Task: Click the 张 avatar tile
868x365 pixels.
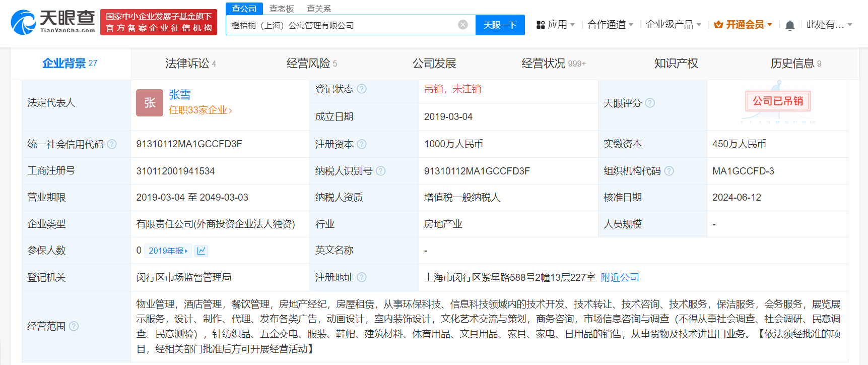Action: point(150,103)
